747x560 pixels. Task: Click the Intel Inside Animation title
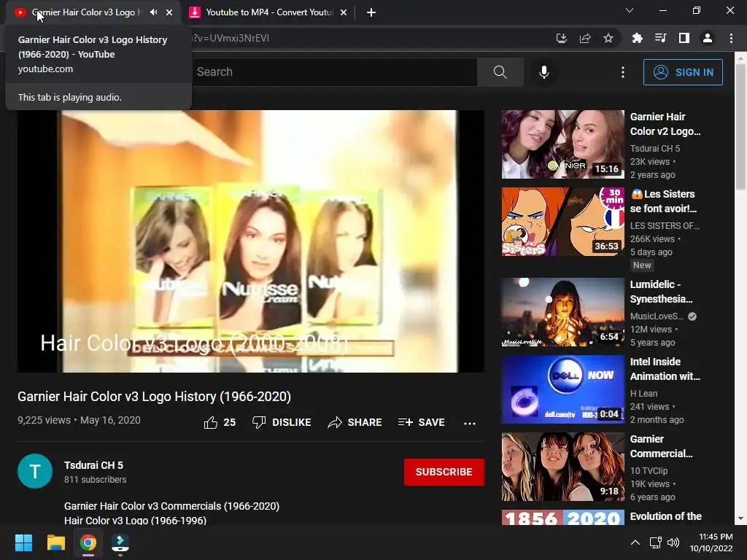(x=665, y=368)
